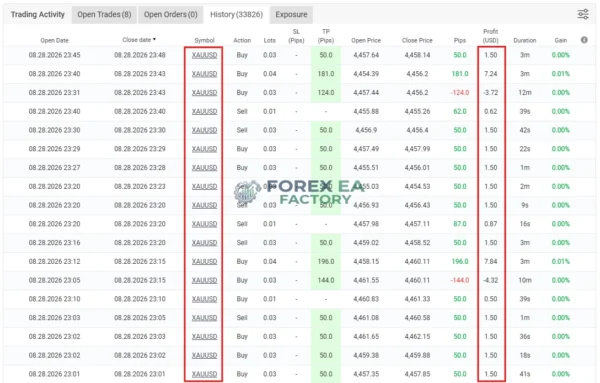Image resolution: width=600 pixels, height=383 pixels.
Task: Open XAUUSD link in row with open price 4,461.55
Action: 204,280
